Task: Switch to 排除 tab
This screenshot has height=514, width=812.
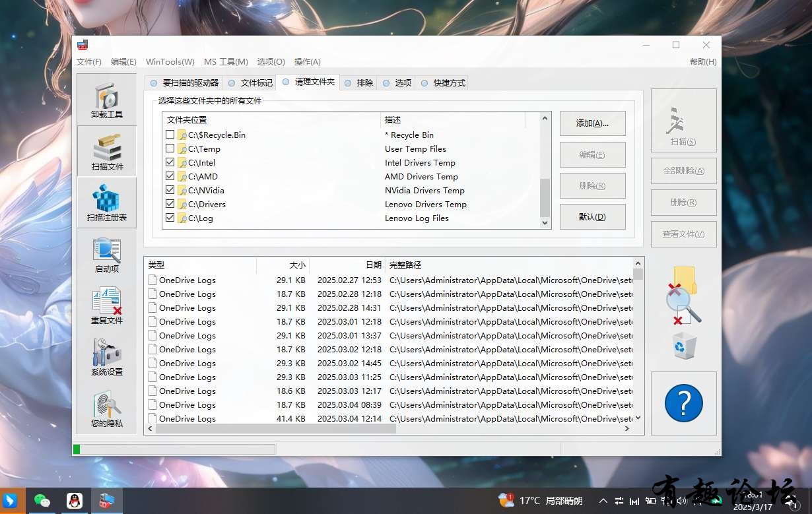Action: (x=358, y=83)
